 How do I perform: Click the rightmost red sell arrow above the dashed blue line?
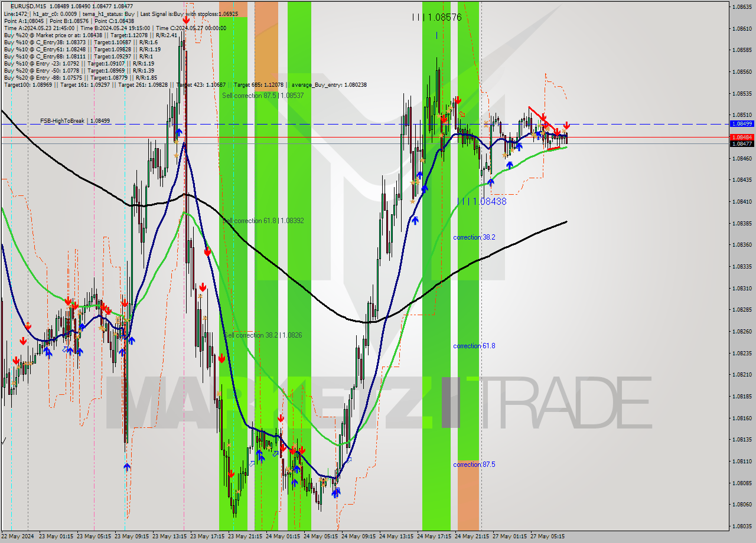566,126
